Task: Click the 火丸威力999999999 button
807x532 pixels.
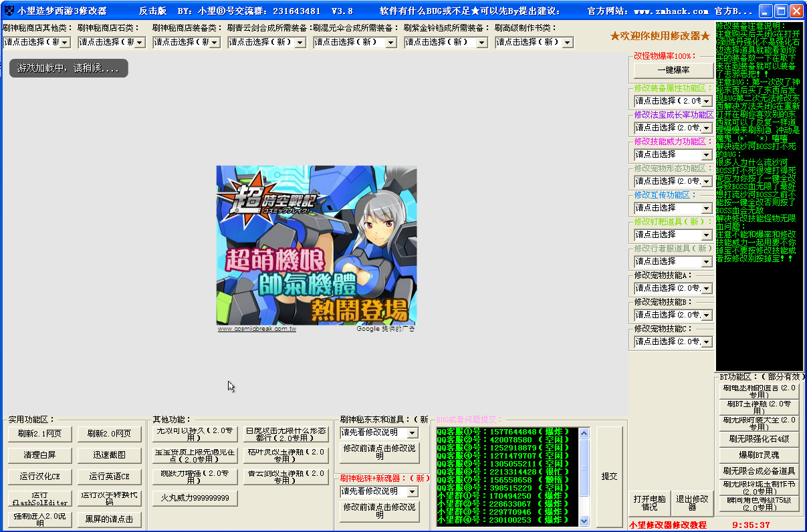Action: click(x=195, y=498)
